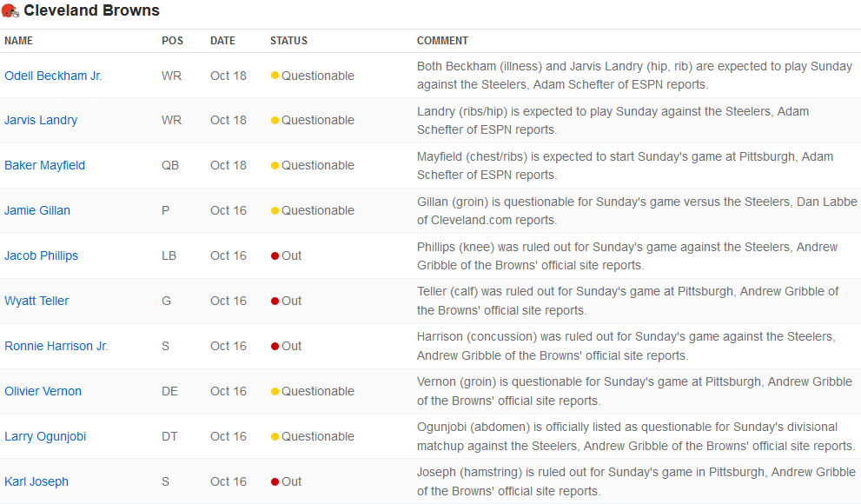
Task: Click the LB position for Jacob Phillips
Action: [169, 255]
